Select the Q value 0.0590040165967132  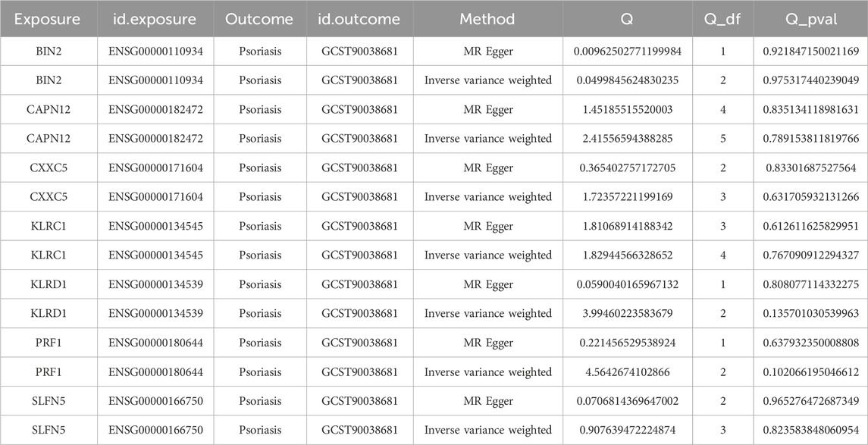pyautogui.click(x=626, y=284)
